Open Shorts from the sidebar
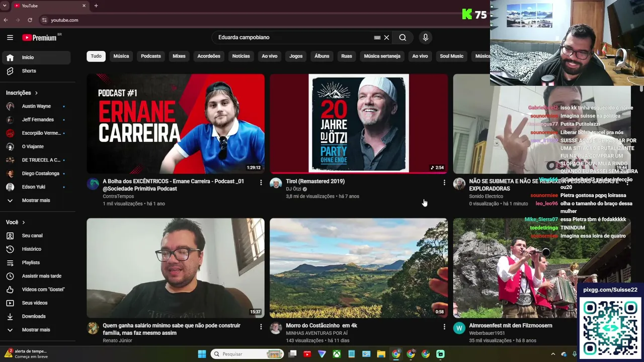 point(36,71)
